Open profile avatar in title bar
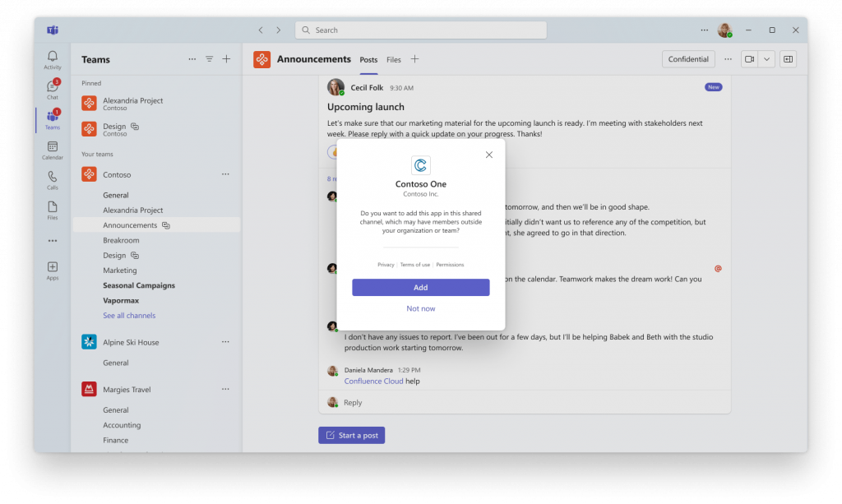 pyautogui.click(x=725, y=30)
